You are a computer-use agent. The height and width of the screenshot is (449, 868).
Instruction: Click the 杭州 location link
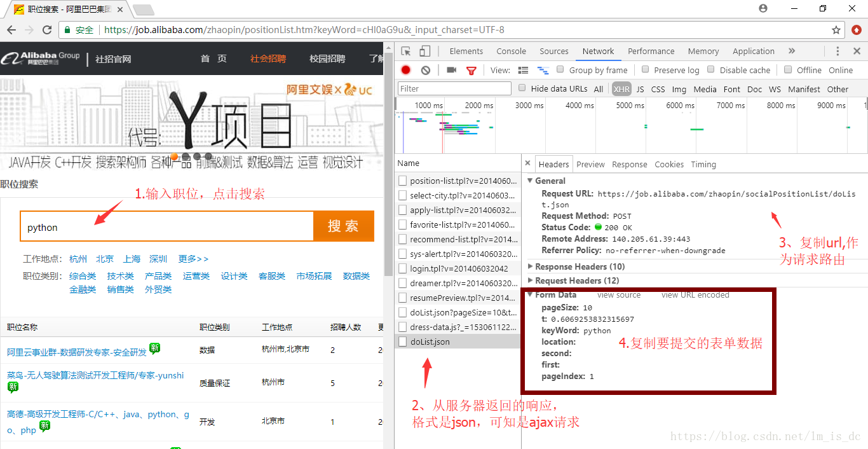pyautogui.click(x=78, y=259)
